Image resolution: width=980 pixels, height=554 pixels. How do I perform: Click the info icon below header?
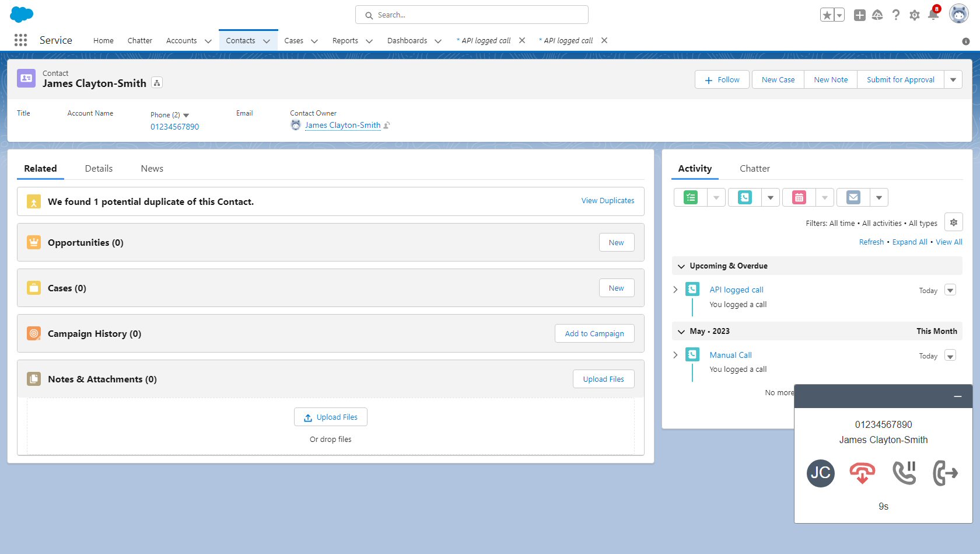[966, 41]
